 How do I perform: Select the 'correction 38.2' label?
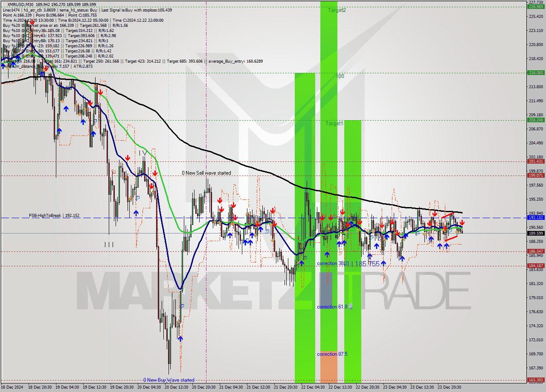click(x=333, y=263)
